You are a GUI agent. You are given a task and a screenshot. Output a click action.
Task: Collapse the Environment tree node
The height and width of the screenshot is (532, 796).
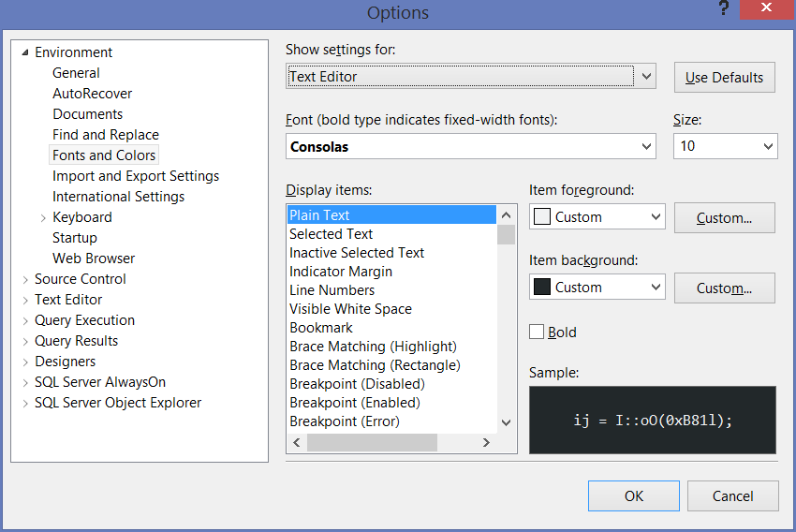(x=25, y=52)
